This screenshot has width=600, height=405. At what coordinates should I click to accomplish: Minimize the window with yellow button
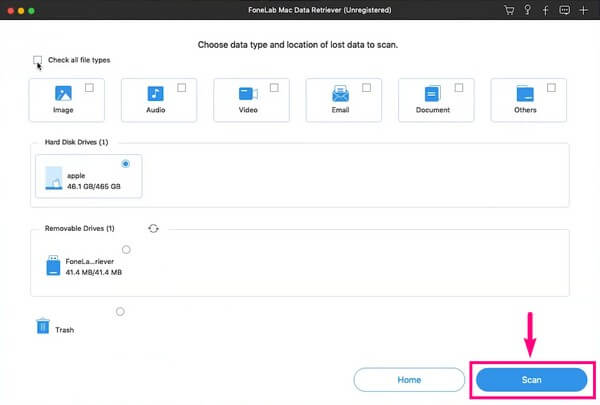(21, 11)
